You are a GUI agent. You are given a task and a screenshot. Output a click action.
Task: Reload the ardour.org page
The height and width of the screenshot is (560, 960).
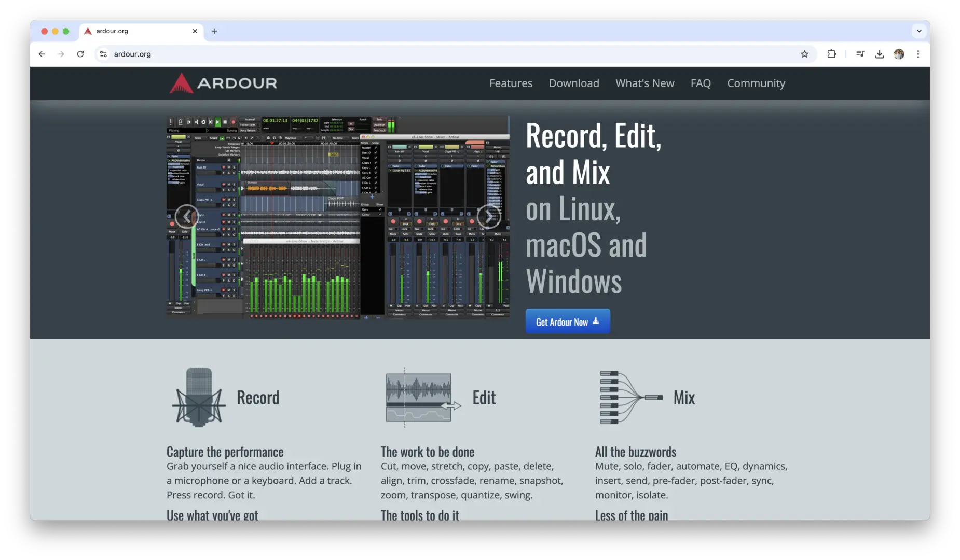[x=80, y=54]
